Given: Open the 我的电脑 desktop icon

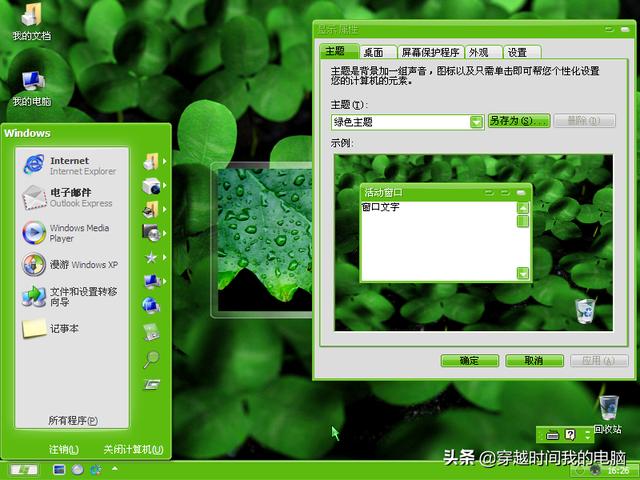Looking at the screenshot, I should click(x=32, y=88).
